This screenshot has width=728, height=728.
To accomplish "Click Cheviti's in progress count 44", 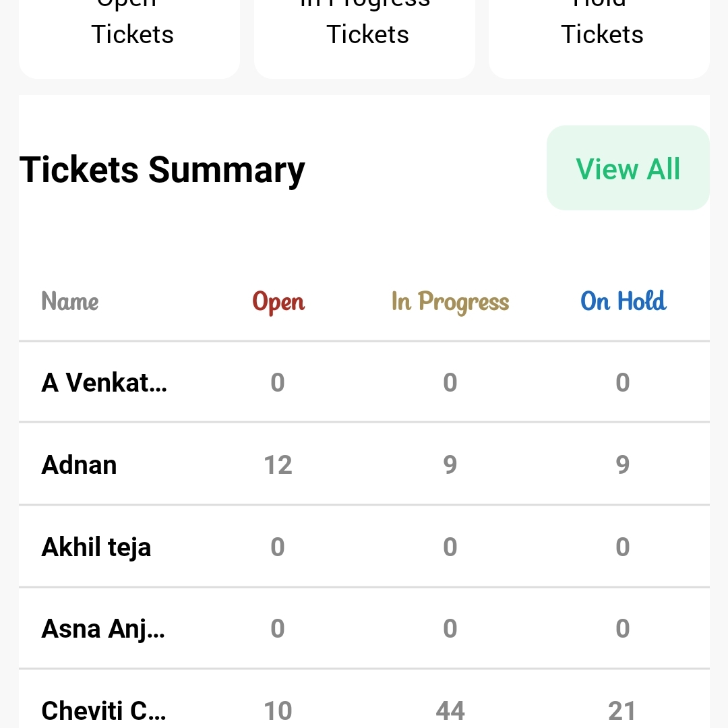I will (450, 710).
